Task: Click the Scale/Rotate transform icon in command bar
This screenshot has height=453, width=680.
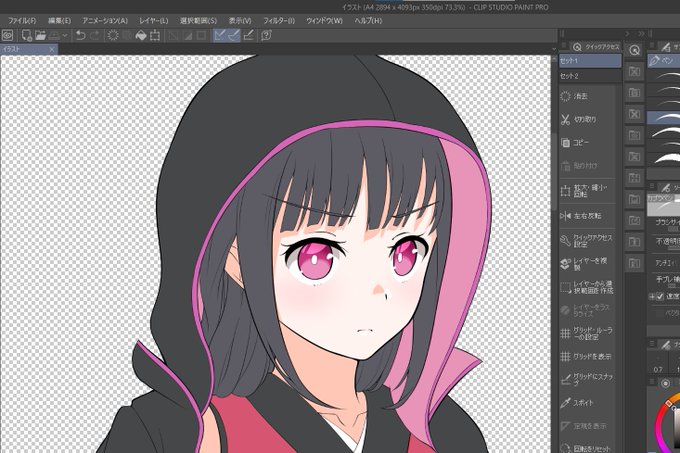Action: tap(155, 36)
